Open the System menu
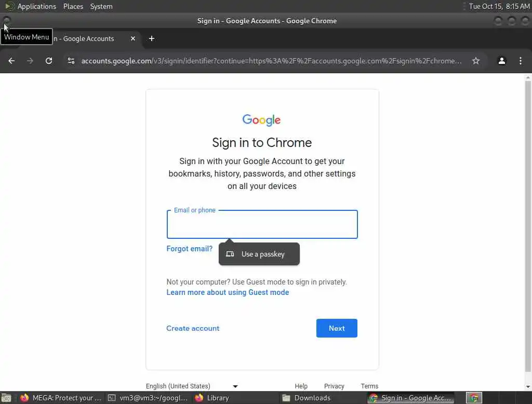 101,6
